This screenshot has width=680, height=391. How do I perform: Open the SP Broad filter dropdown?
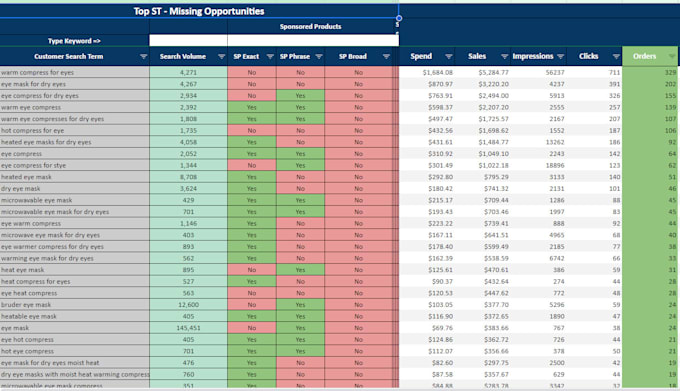[x=386, y=57]
